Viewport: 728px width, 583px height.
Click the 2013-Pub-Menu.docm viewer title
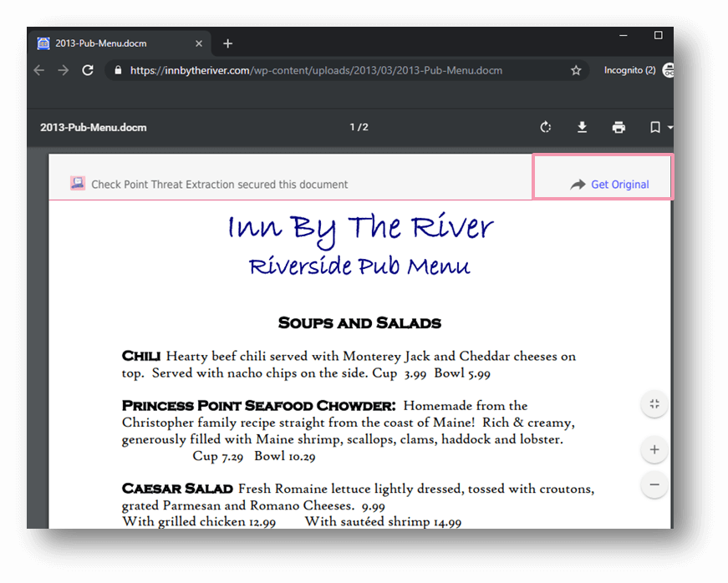pos(94,128)
